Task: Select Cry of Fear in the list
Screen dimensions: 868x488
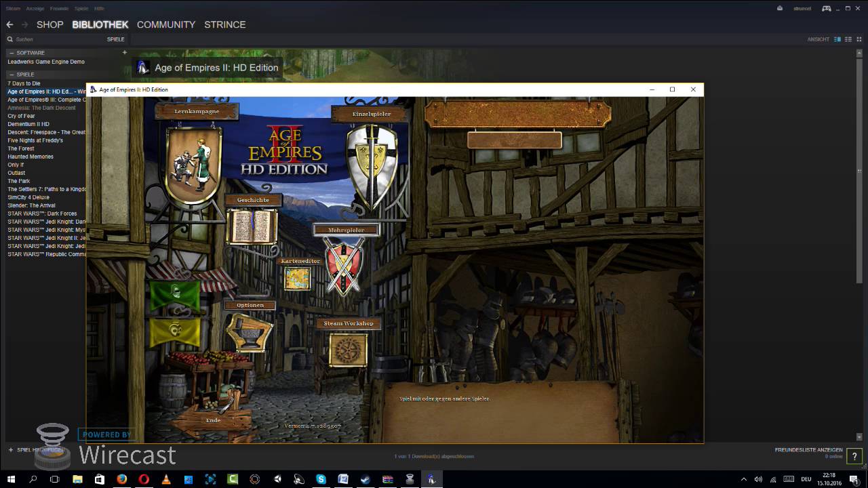Action: click(x=21, y=116)
